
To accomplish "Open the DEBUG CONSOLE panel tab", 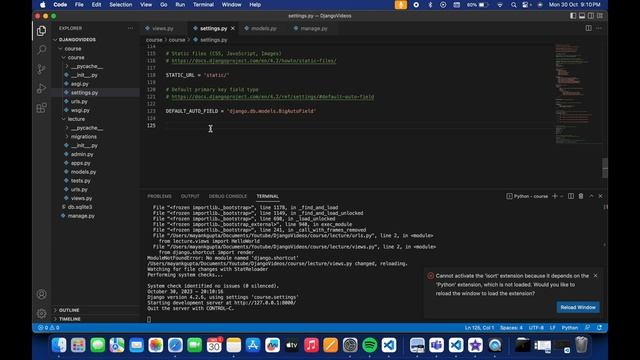I will click(228, 196).
